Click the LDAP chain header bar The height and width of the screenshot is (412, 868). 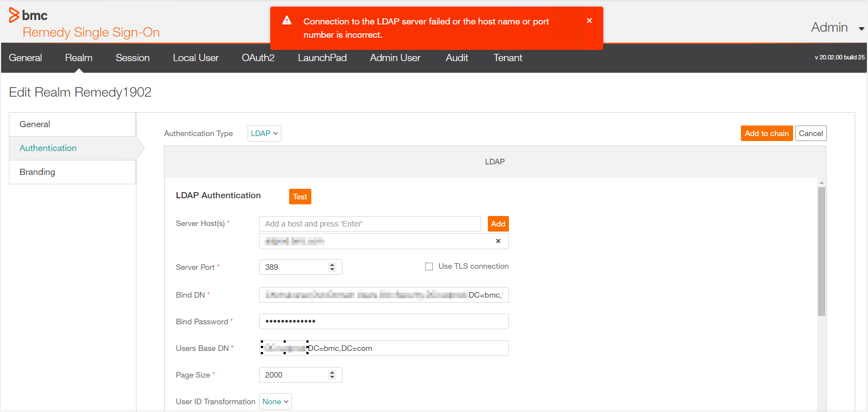pyautogui.click(x=495, y=162)
